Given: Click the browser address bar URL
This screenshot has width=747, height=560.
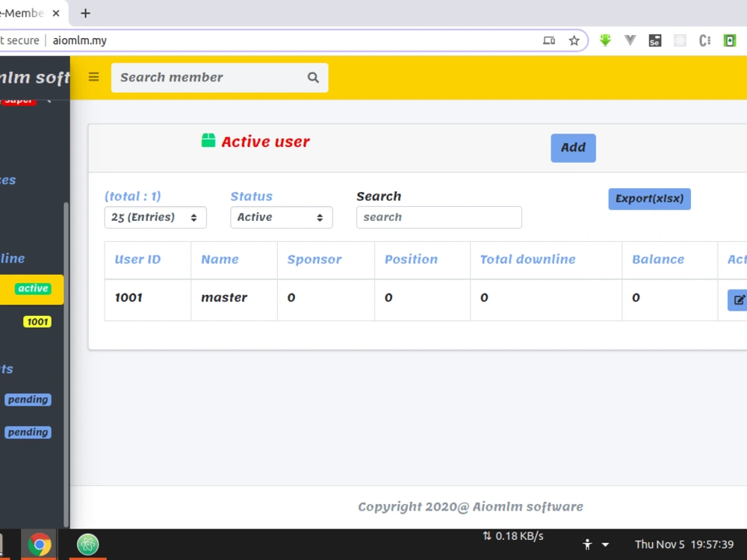Looking at the screenshot, I should (80, 40).
